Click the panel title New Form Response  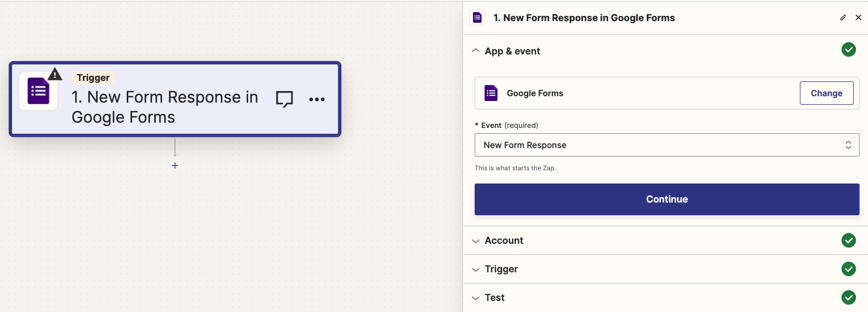584,17
